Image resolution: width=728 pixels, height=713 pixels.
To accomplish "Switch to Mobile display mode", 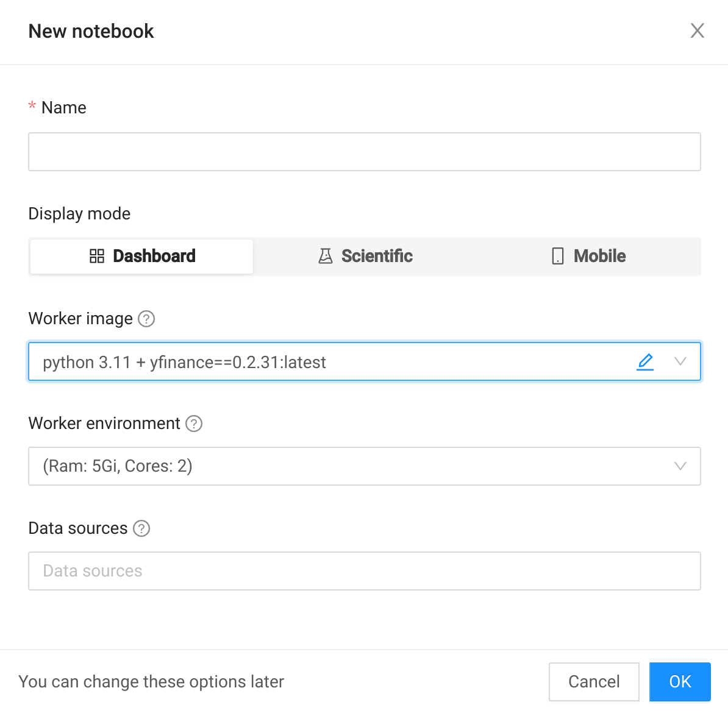I will coord(588,256).
